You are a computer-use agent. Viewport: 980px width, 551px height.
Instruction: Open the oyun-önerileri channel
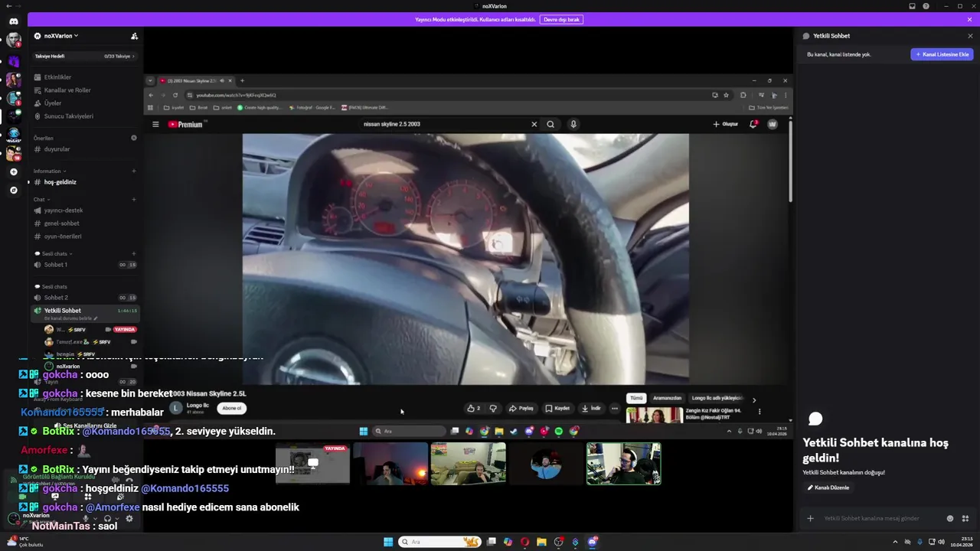84,236
